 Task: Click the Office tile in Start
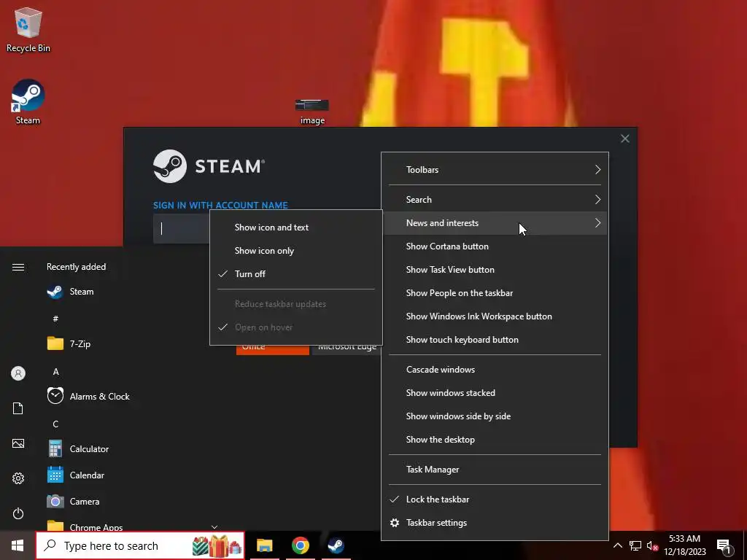[x=273, y=350]
